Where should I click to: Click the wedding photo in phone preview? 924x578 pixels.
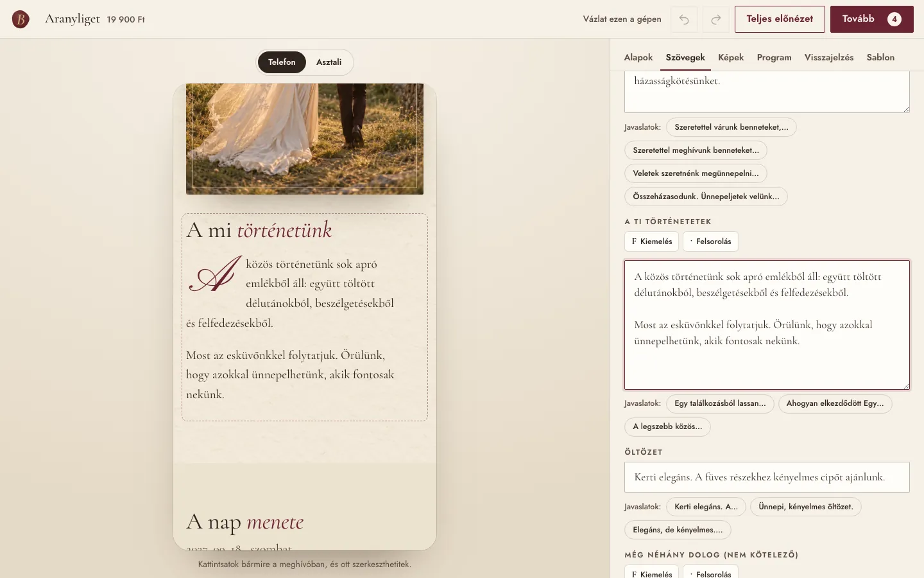[x=305, y=139]
